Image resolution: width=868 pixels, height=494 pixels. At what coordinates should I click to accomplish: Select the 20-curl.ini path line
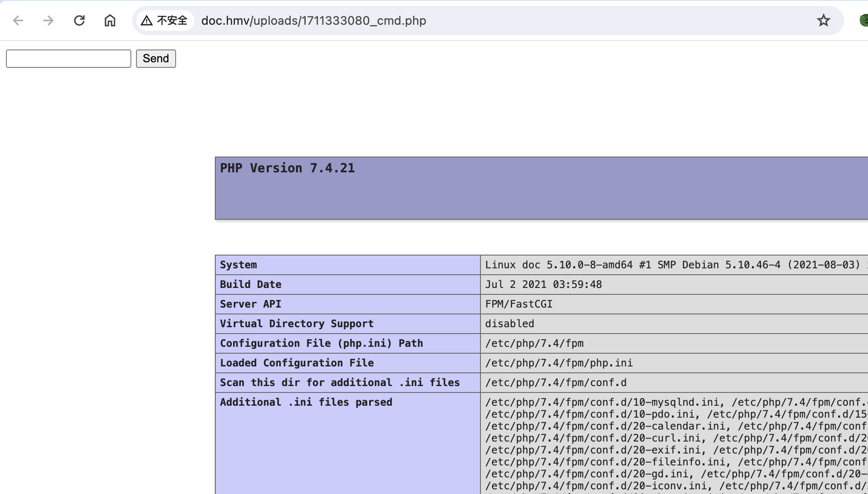(593, 438)
